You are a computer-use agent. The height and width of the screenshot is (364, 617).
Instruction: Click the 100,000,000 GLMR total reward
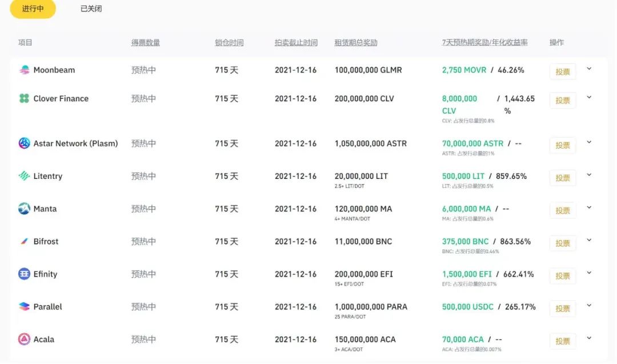point(368,70)
